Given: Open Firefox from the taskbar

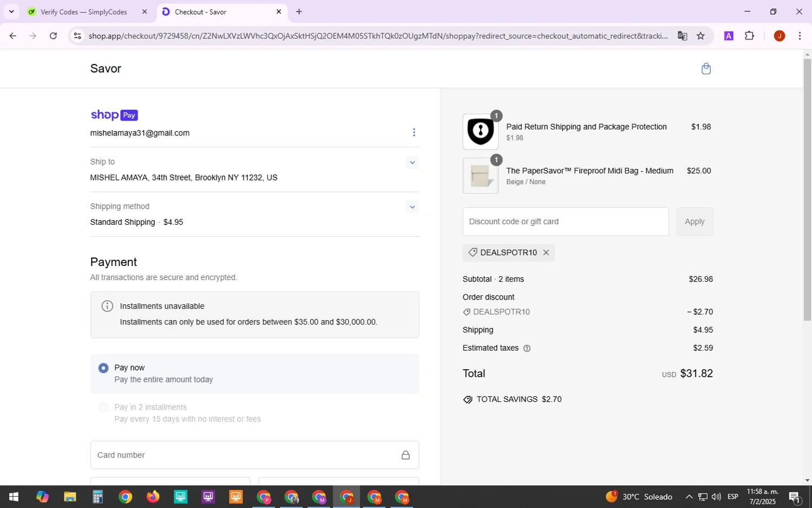Looking at the screenshot, I should pos(153,497).
